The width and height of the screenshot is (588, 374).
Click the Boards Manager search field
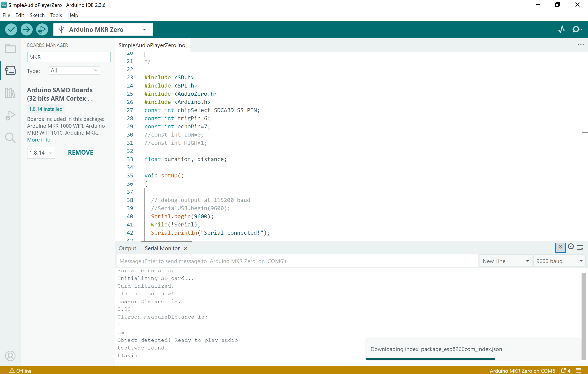coord(69,57)
